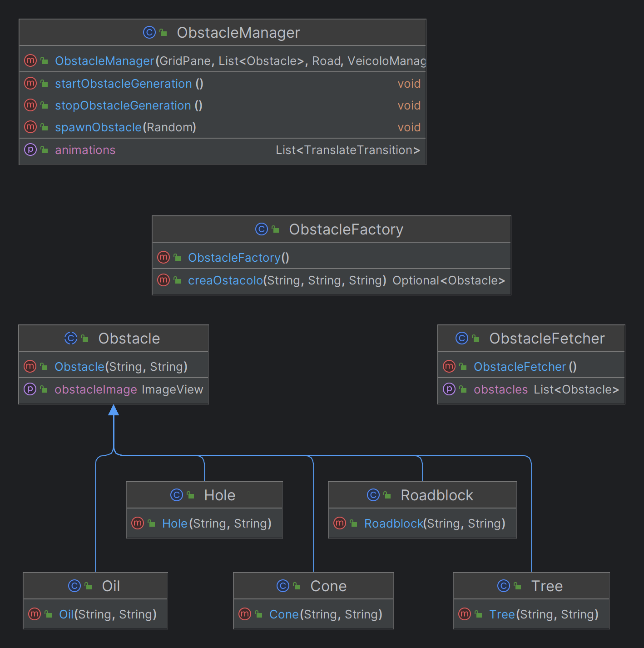Viewport: 644px width, 648px height.
Task: Click the class icon beside Roadblock title
Action: 373,495
